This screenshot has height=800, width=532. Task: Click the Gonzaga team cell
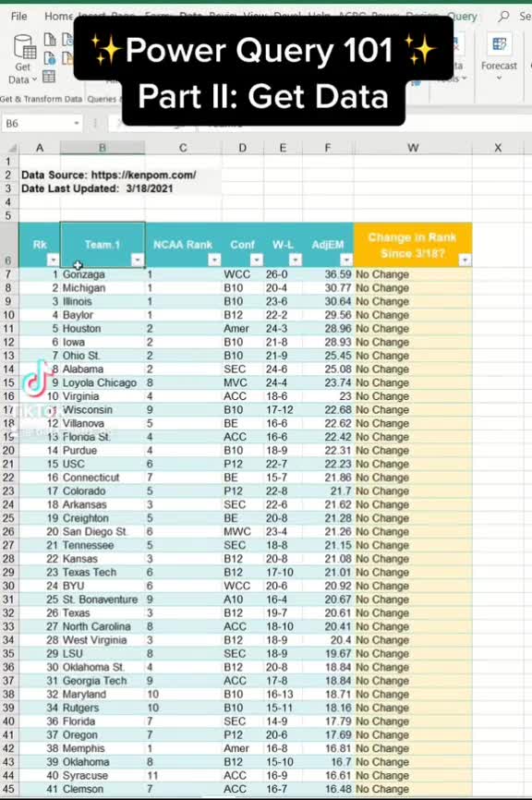tap(103, 274)
